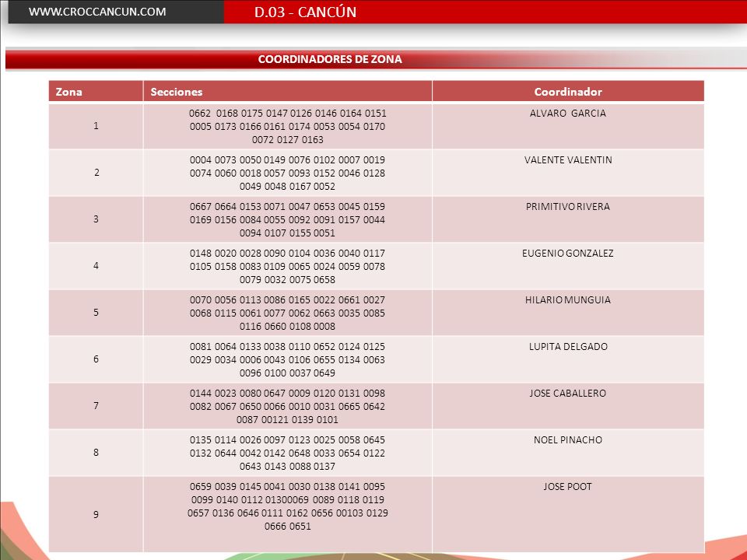Click sections line starting 0070 0056 0113

(x=288, y=300)
